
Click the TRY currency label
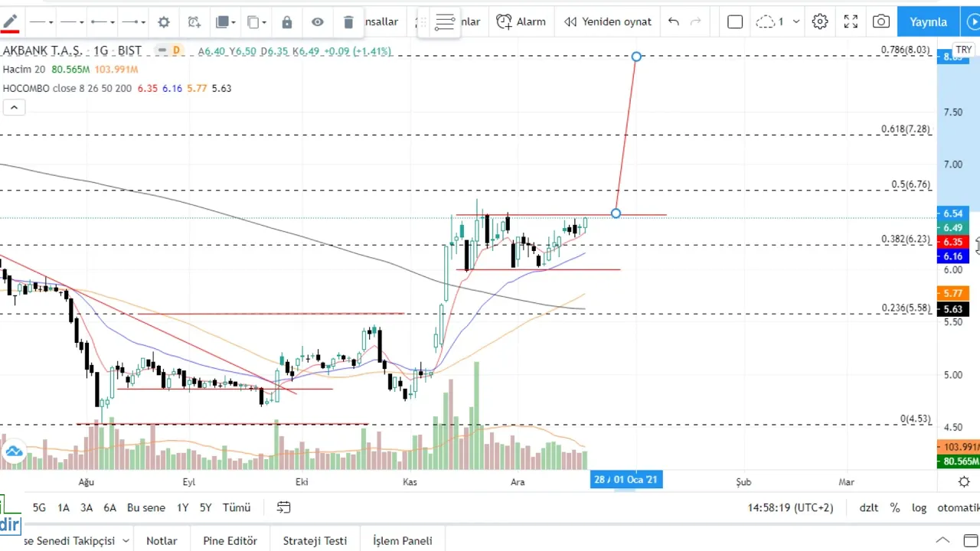point(963,50)
